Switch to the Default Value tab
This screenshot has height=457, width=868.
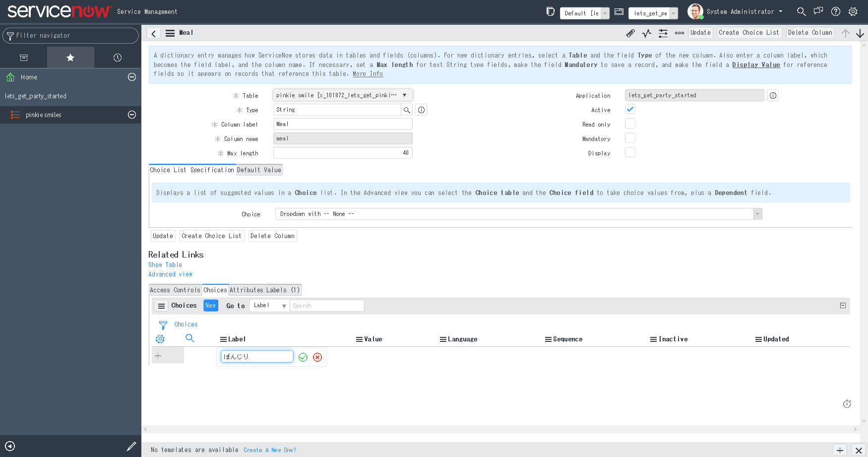coord(259,170)
